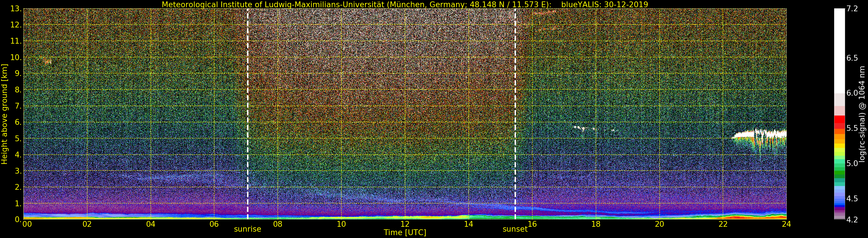Select the white dashed sunrise marker line

coord(248,114)
